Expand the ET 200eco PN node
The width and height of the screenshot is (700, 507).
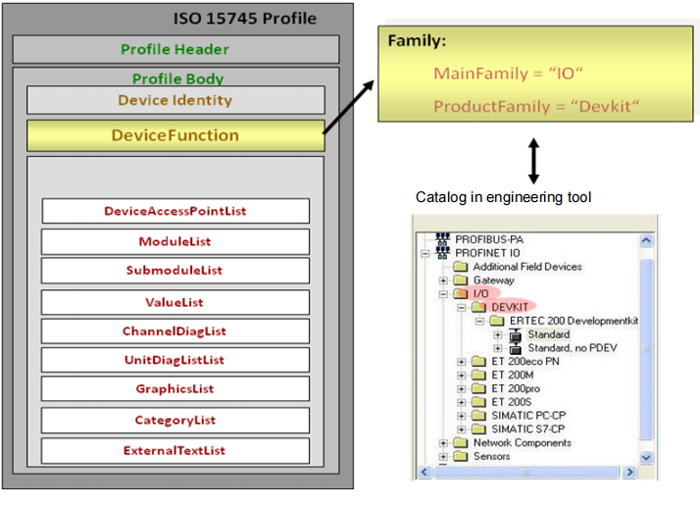(x=461, y=362)
